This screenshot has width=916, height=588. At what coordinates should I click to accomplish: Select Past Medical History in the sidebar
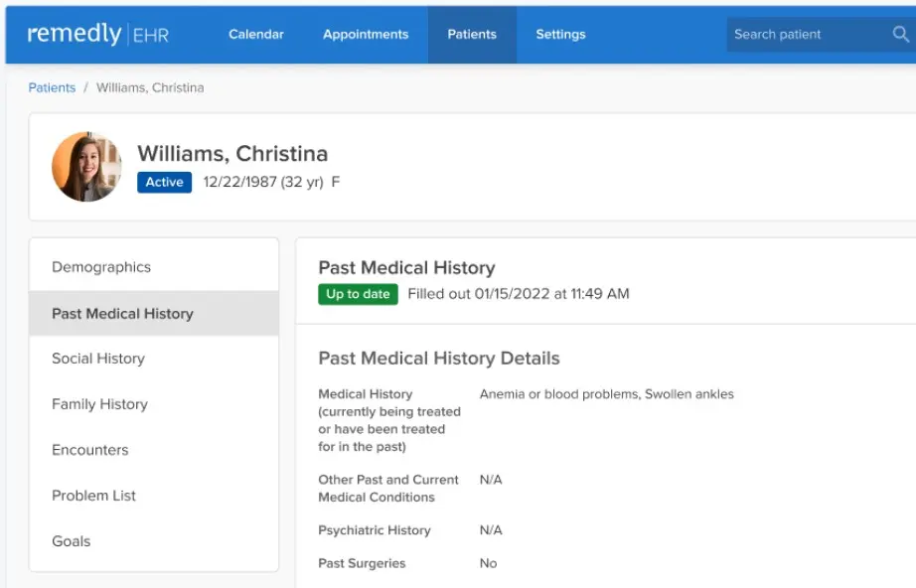122,313
